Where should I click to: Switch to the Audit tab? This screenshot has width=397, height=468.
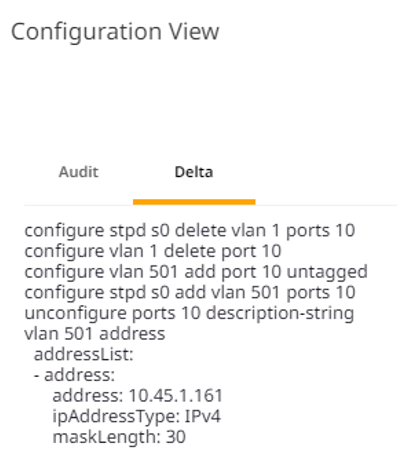pos(78,172)
